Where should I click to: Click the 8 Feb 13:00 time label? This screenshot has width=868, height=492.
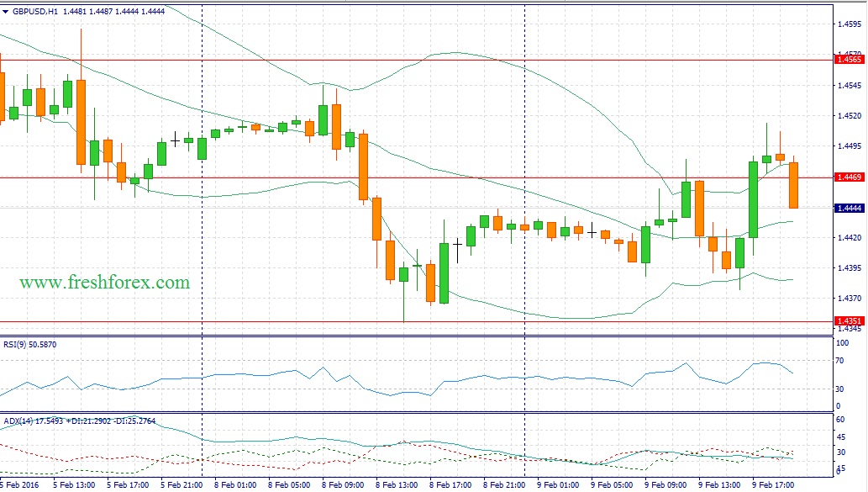click(396, 484)
